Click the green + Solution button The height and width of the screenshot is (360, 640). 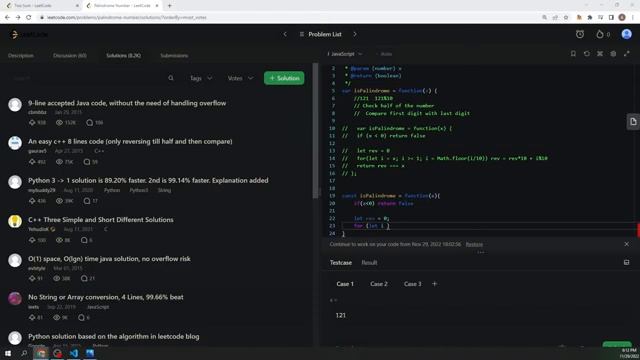point(284,78)
